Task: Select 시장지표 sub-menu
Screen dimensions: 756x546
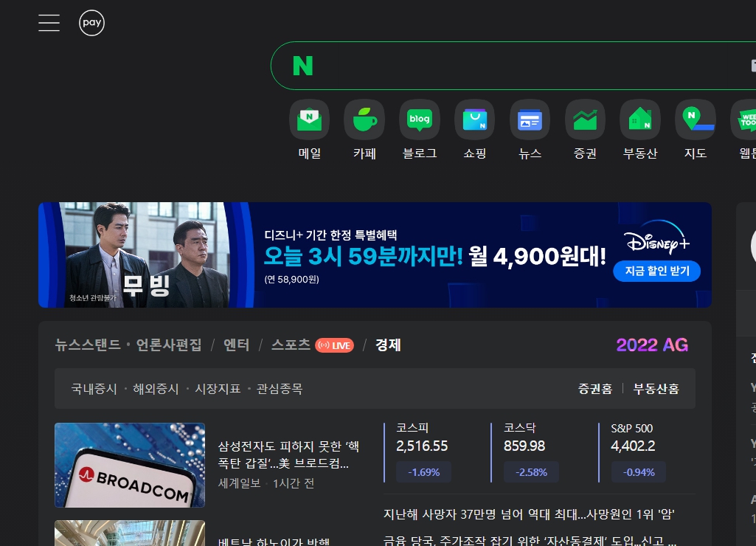Action: 218,389
